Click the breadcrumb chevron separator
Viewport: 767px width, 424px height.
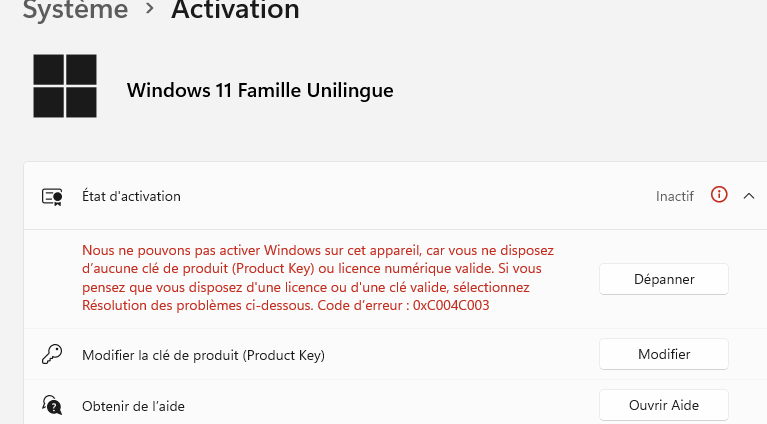pyautogui.click(x=150, y=11)
